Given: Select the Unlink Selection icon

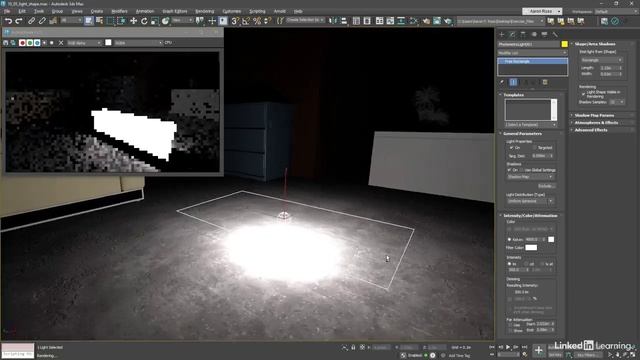Looking at the screenshot, I should tap(42, 21).
